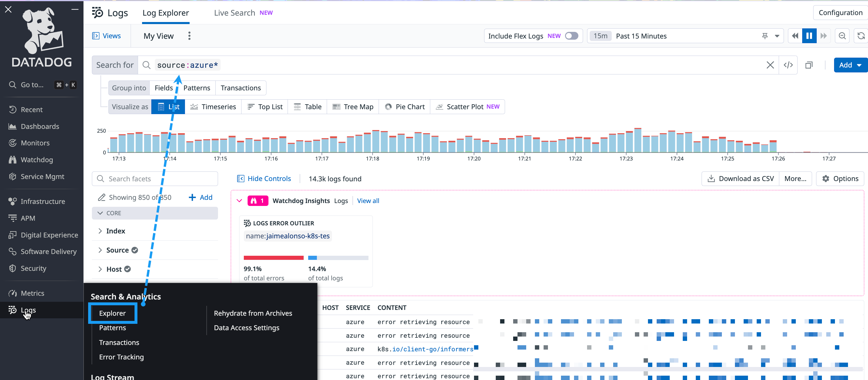Open the More... menu
Image resolution: width=868 pixels, height=380 pixels.
pos(795,178)
